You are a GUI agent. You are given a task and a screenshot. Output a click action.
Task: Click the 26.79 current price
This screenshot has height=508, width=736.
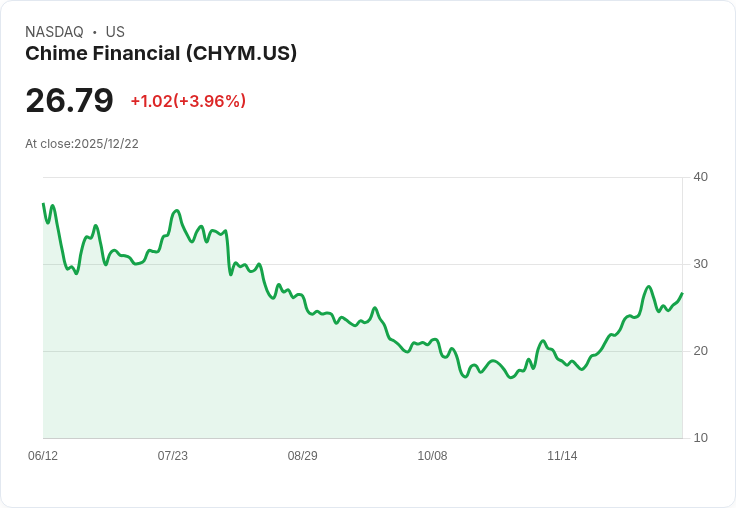69,100
